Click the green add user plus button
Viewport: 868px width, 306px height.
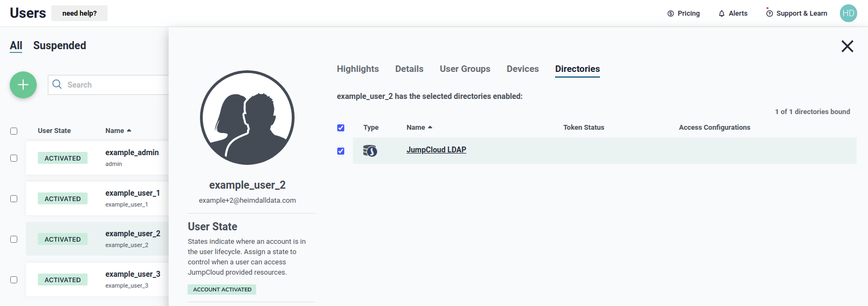23,85
